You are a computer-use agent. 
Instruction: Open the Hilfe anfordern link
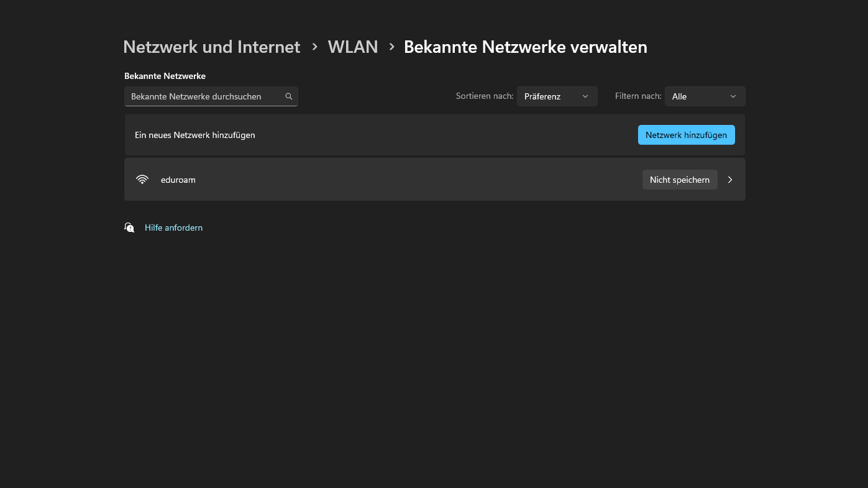click(x=173, y=228)
